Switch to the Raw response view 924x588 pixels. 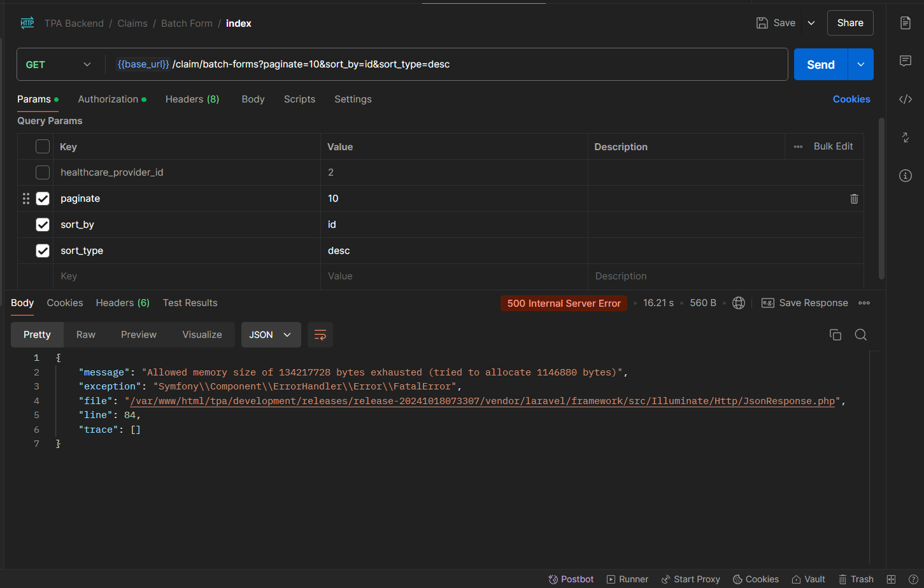click(x=86, y=335)
